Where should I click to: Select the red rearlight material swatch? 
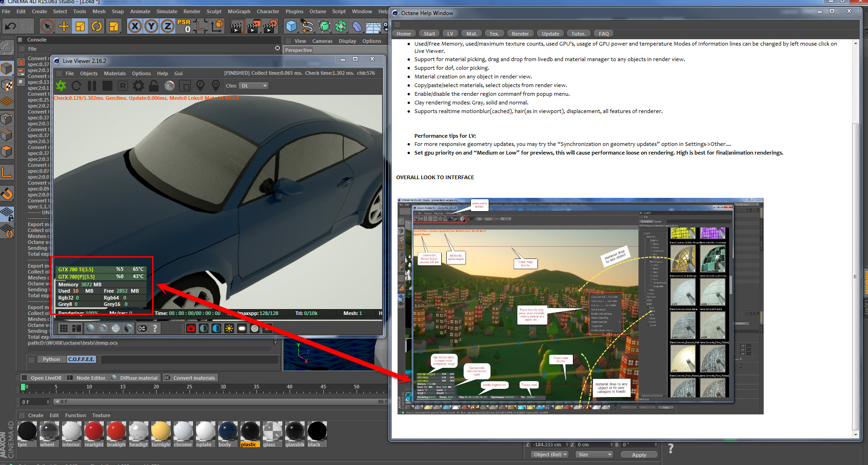point(94,431)
